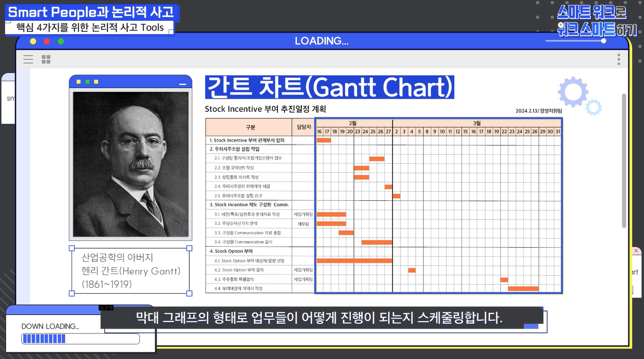Click the 2024.2.13/경영지원팀 date label
This screenshot has width=644, height=359.
coord(539,111)
